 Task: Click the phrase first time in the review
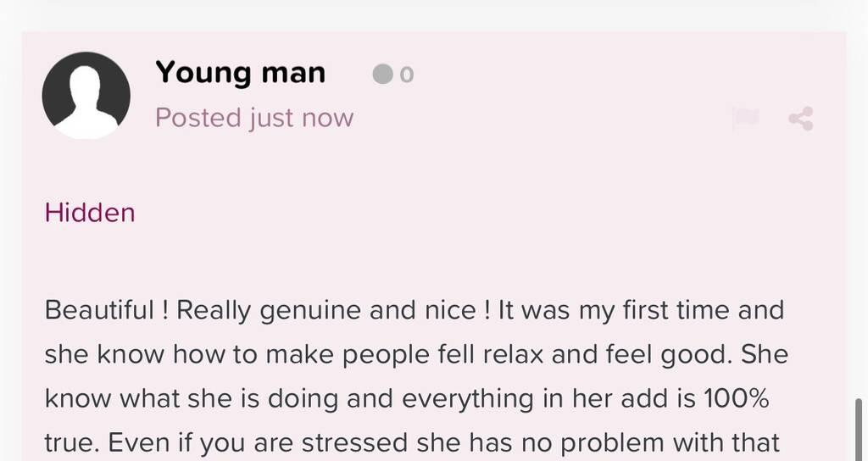click(x=676, y=309)
